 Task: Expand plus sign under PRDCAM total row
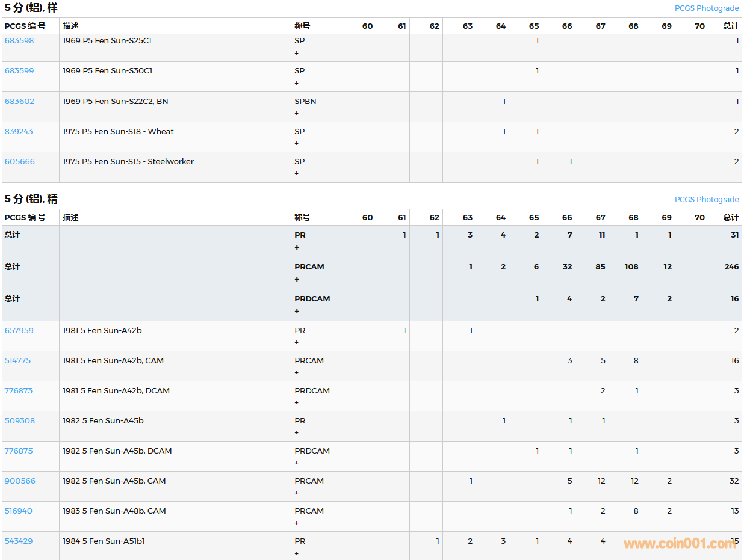tap(297, 312)
